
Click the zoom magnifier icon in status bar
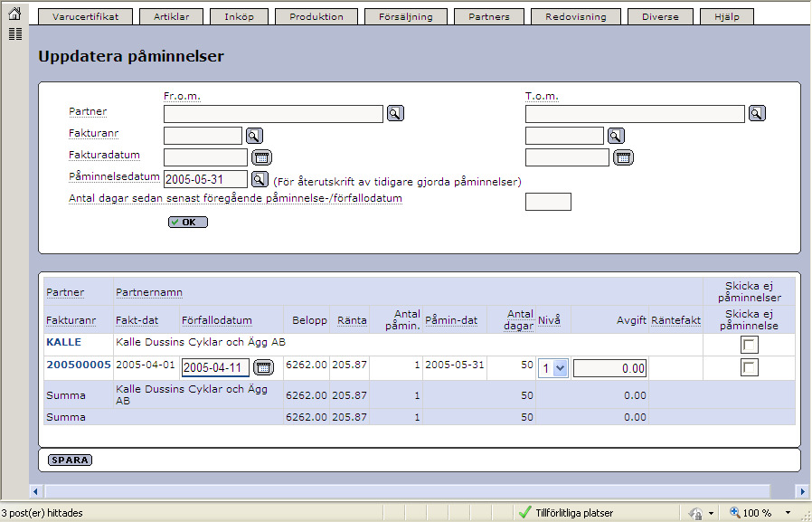tap(735, 512)
